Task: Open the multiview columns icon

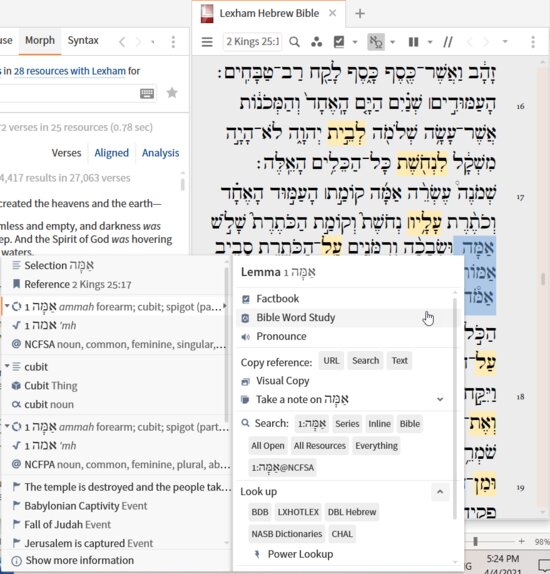Action: click(413, 42)
